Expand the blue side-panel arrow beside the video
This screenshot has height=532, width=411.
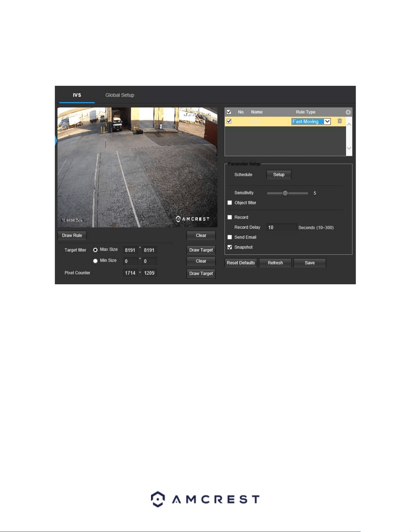coord(56,140)
